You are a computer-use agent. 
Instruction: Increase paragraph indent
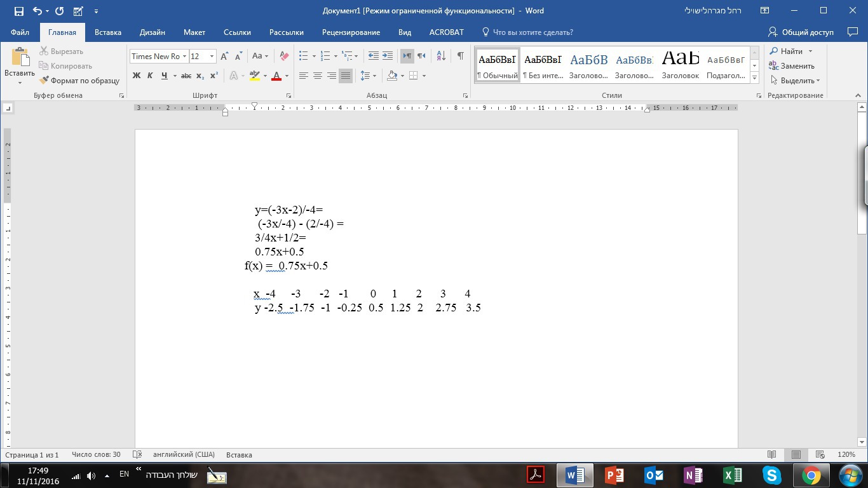pyautogui.click(x=388, y=57)
